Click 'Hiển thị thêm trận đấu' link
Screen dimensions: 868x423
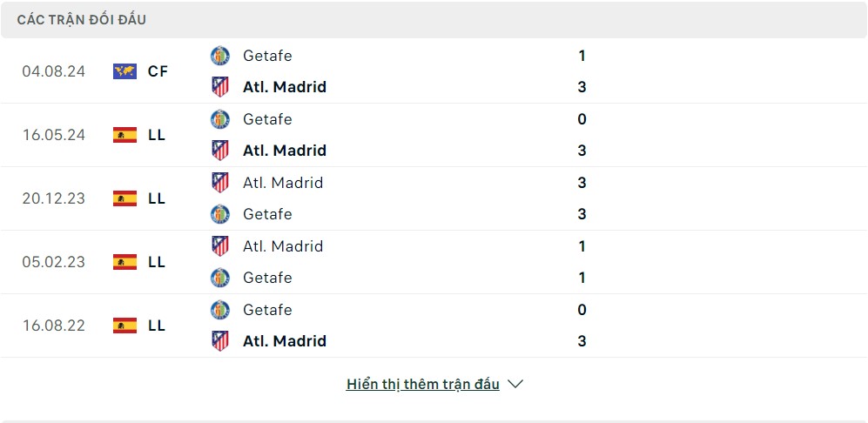coord(422,384)
